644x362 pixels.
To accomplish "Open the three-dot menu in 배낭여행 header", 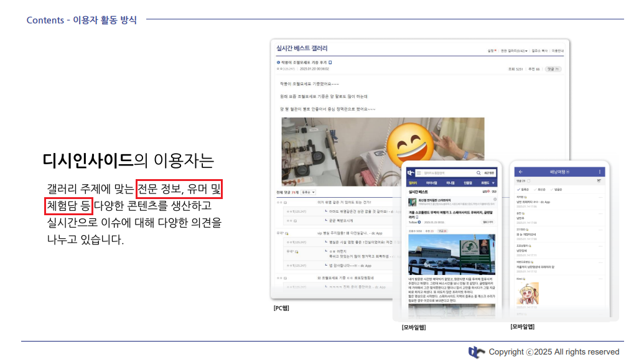I will (x=600, y=172).
